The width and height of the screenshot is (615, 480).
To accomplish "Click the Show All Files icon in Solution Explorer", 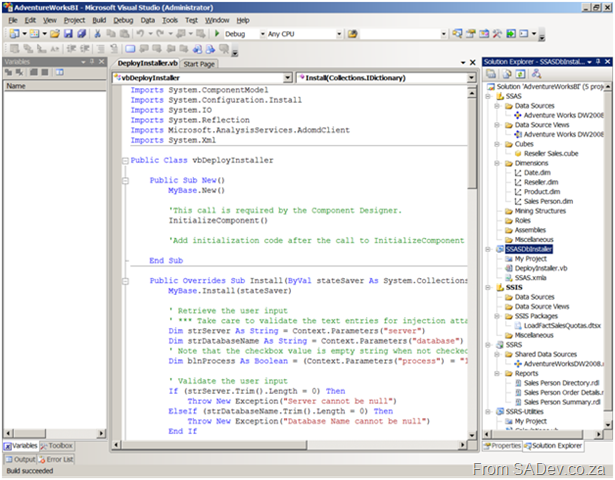I will click(x=507, y=74).
